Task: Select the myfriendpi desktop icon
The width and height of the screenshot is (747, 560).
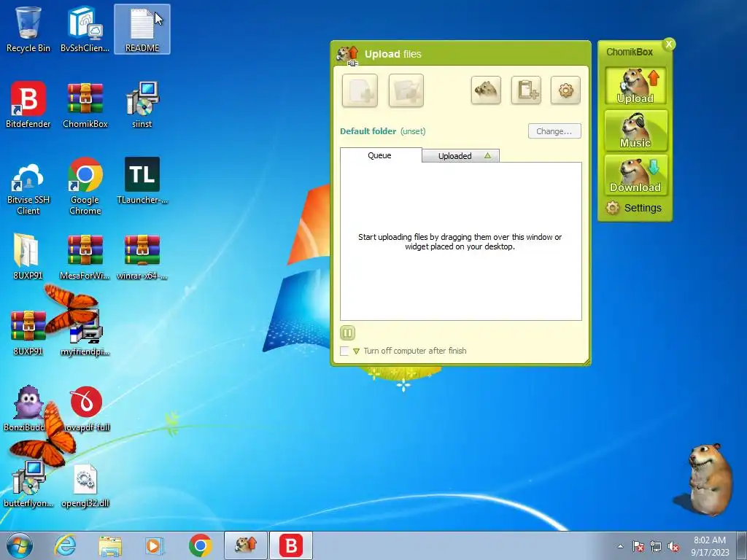Action: coord(85,332)
